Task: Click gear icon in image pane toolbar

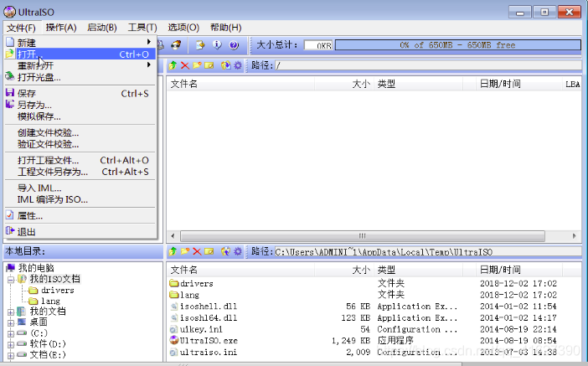Action: 238,65
